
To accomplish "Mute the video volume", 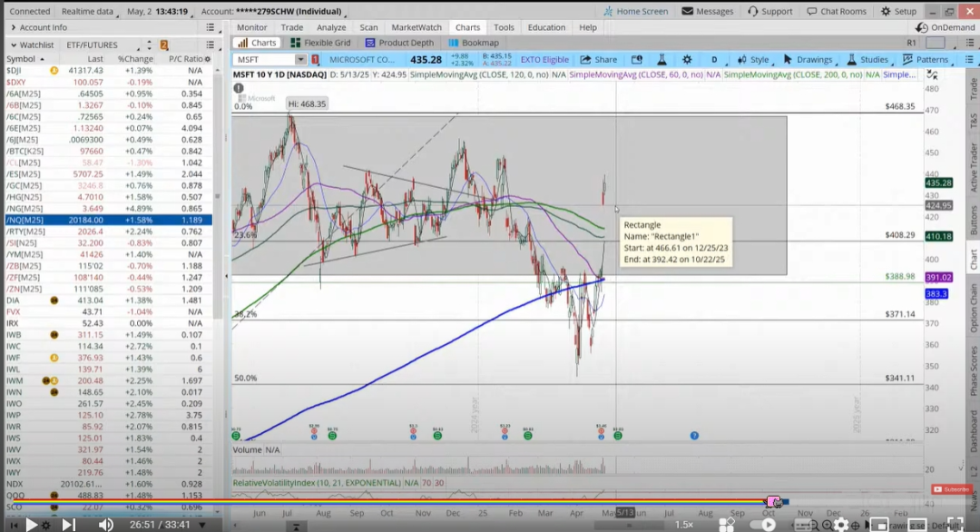I will 105,525.
